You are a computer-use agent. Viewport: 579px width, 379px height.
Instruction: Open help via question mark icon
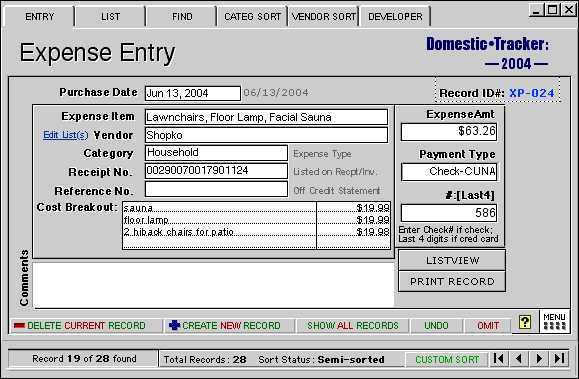click(525, 322)
